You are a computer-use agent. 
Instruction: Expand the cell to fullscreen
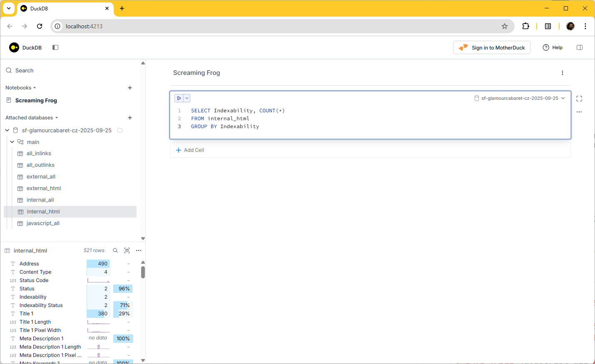[579, 99]
